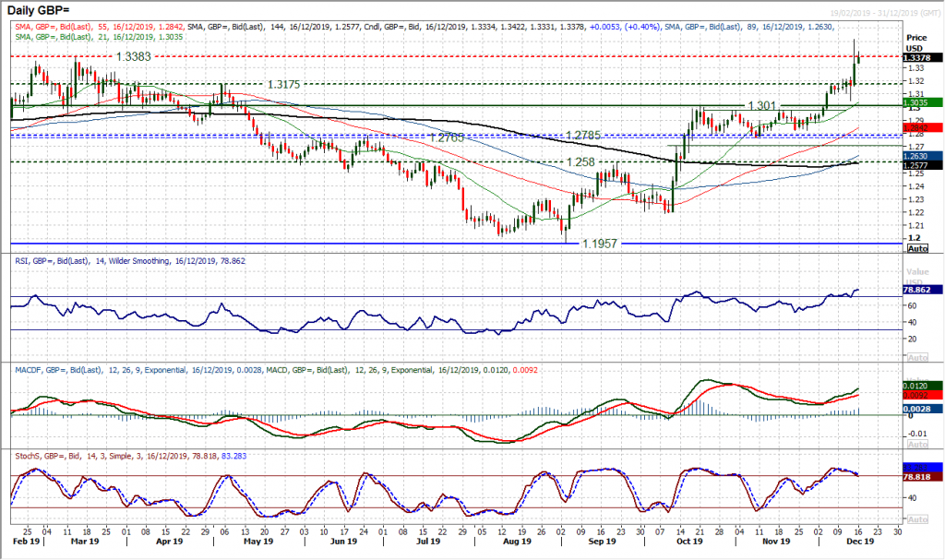945x560 pixels.
Task: Toggle Auto scaling on the Stochastics pane
Action: pyautogui.click(x=917, y=518)
